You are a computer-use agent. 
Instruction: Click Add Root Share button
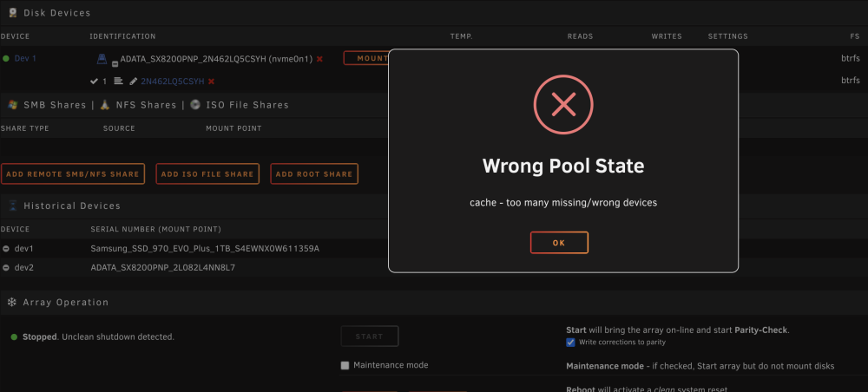314,173
